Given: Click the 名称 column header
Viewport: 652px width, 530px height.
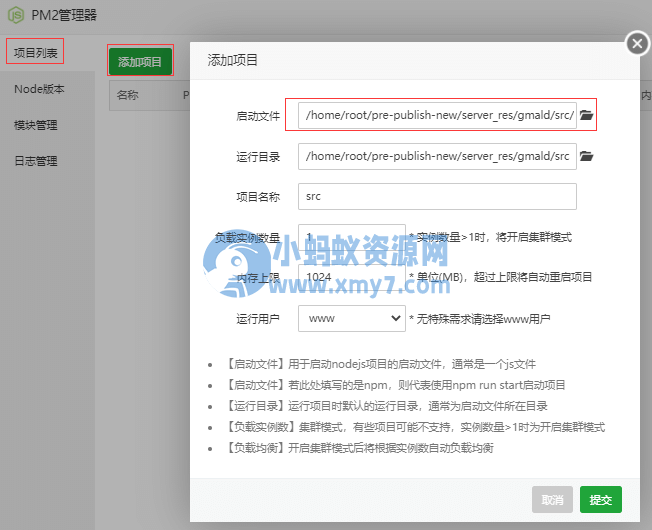Looking at the screenshot, I should (128, 95).
